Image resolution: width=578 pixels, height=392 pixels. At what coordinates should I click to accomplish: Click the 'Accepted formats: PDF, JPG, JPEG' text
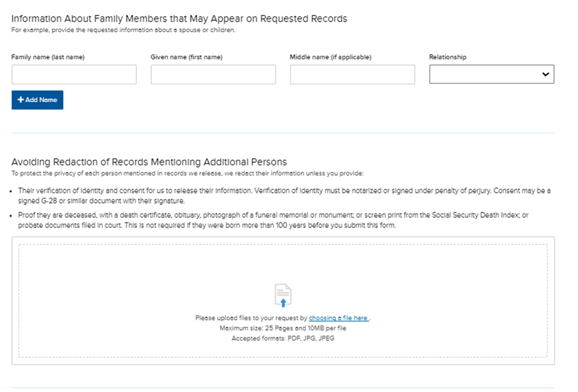coord(283,338)
